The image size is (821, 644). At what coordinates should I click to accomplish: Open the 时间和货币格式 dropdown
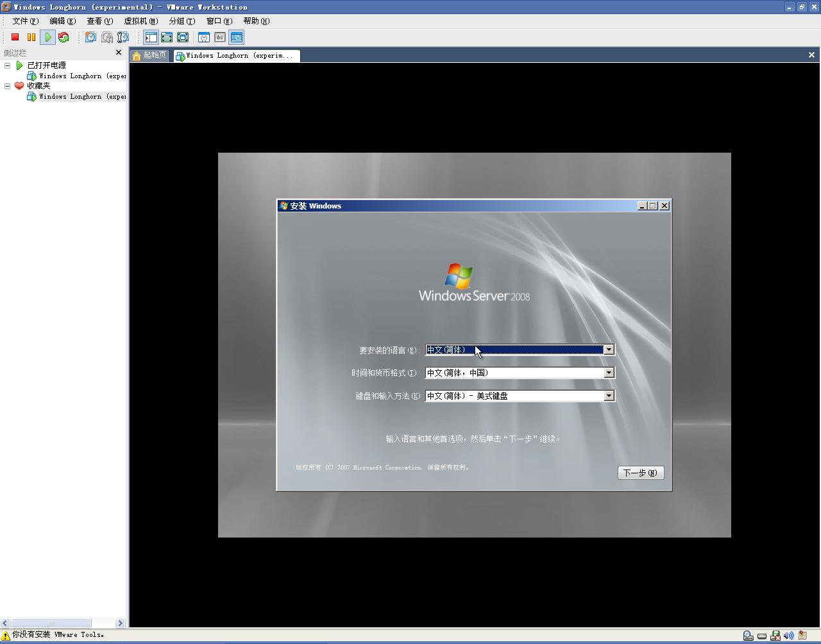[x=609, y=373]
